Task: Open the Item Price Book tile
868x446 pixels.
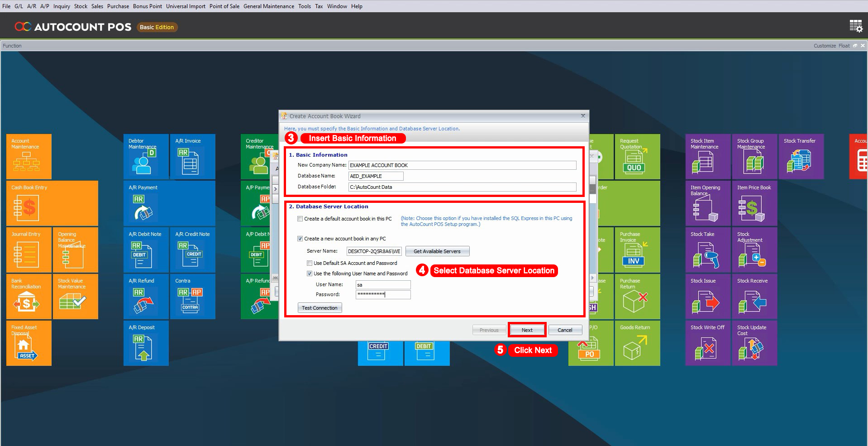Action: tap(755, 203)
